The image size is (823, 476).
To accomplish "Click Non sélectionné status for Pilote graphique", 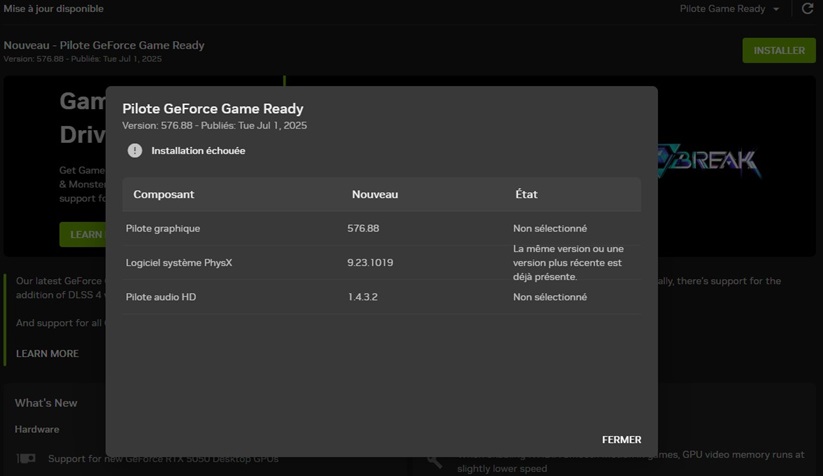I will pos(550,228).
